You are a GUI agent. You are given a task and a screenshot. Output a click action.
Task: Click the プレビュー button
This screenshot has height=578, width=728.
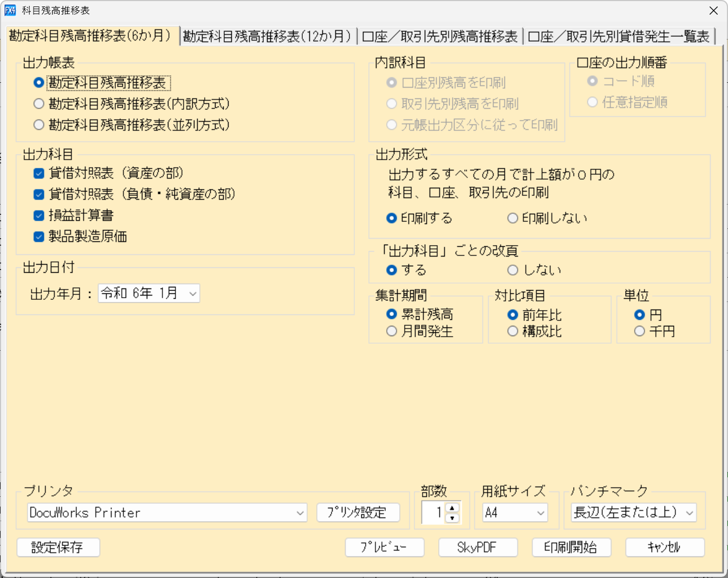point(385,547)
